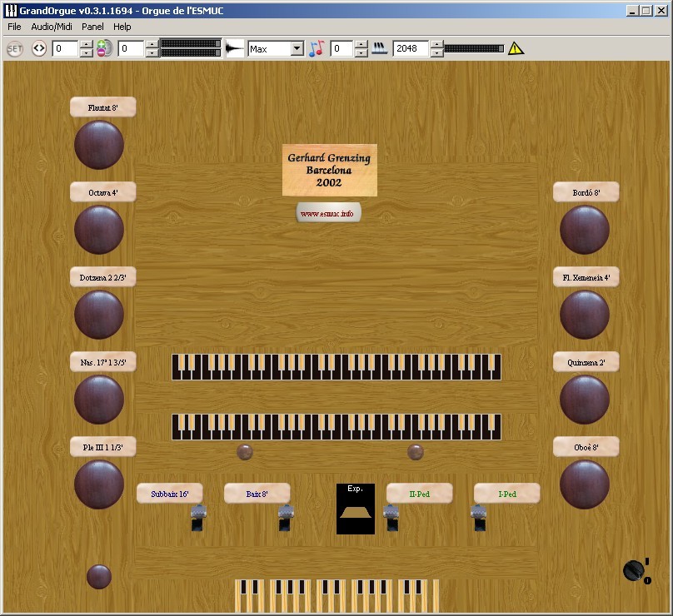Increase transpose value beside the music notes
The image size is (673, 616).
(361, 45)
